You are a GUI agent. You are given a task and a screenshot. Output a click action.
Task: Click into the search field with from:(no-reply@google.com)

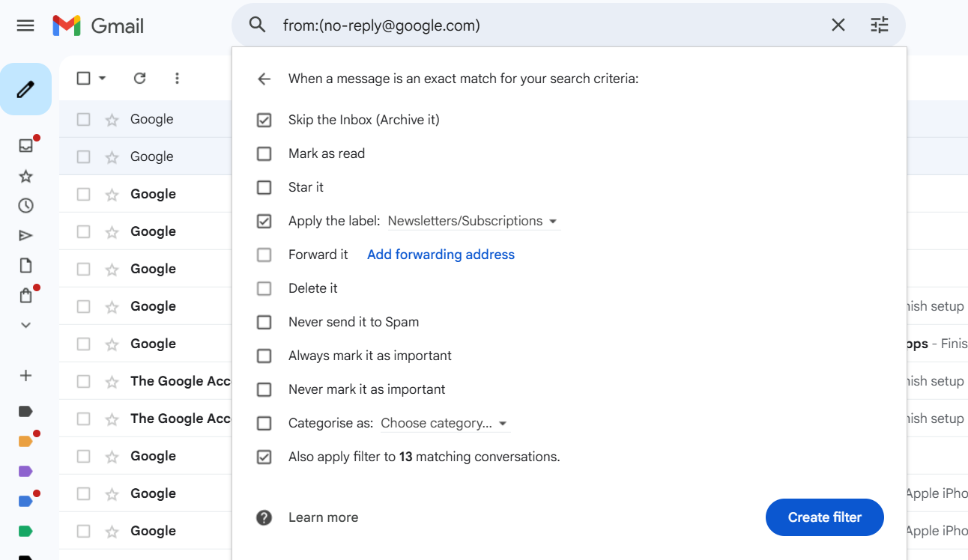(547, 25)
